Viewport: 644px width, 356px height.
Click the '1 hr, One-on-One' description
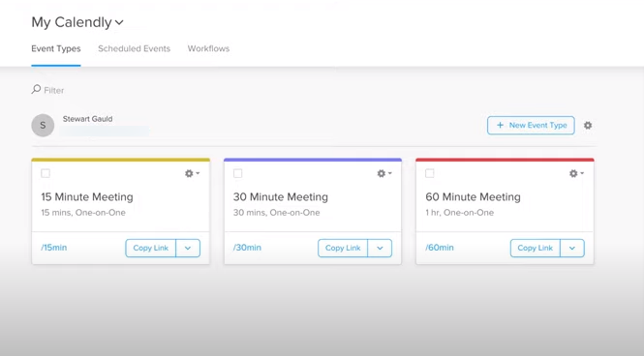(x=460, y=213)
